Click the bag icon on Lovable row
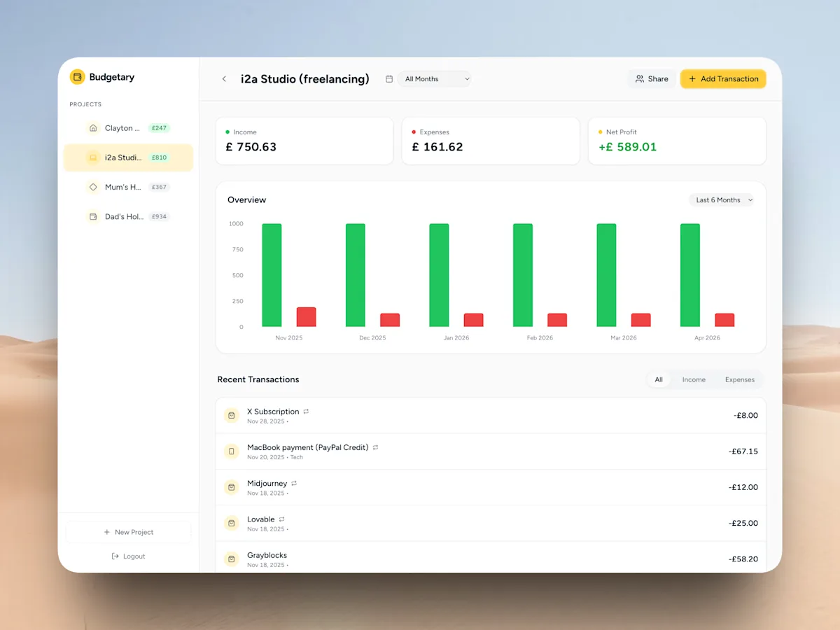The height and width of the screenshot is (630, 840). tap(232, 523)
